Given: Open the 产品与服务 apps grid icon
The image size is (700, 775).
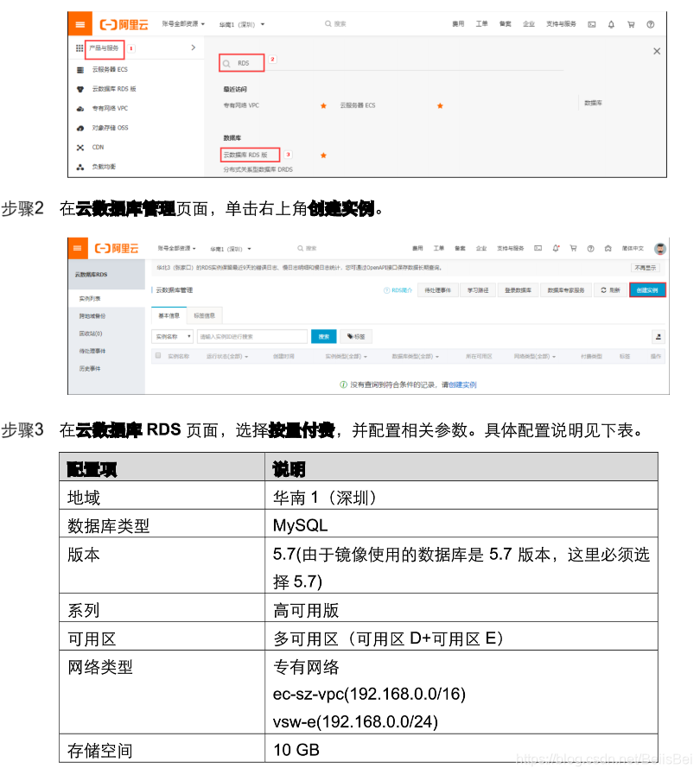Looking at the screenshot, I should 78,47.
